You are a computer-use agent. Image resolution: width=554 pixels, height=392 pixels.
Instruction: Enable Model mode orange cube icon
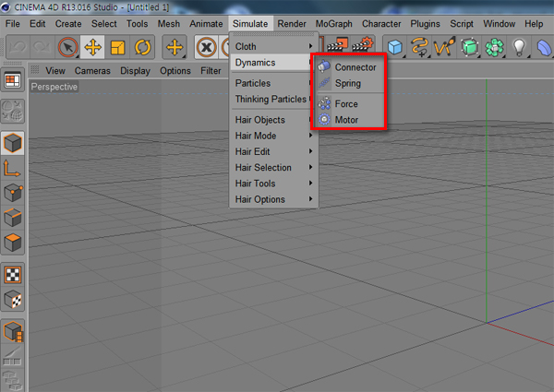(x=13, y=143)
